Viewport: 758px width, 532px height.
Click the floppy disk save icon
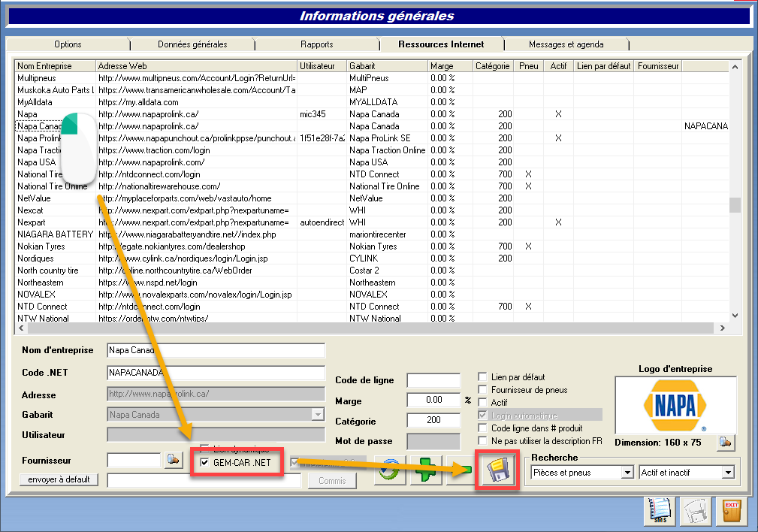(497, 470)
